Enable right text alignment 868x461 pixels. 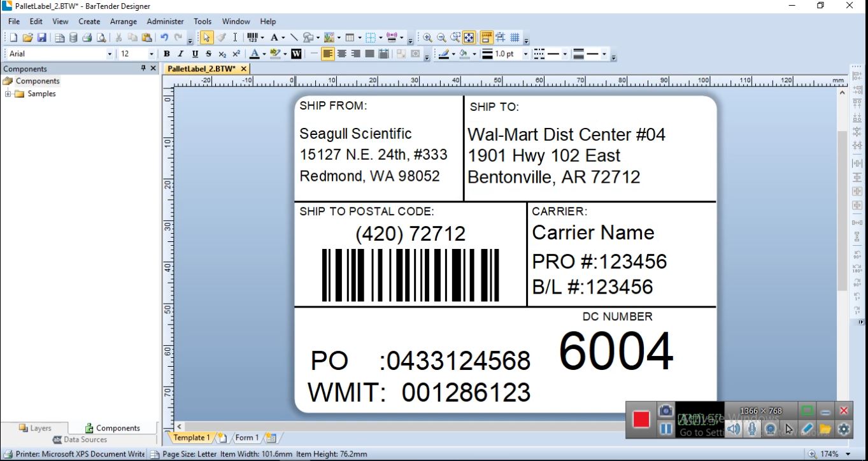click(x=356, y=54)
